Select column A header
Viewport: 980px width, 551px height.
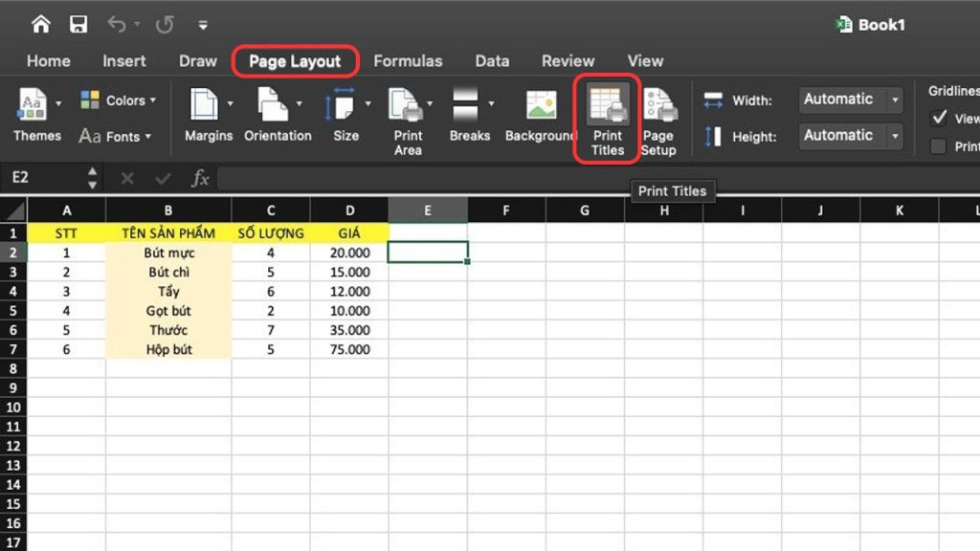(x=66, y=210)
